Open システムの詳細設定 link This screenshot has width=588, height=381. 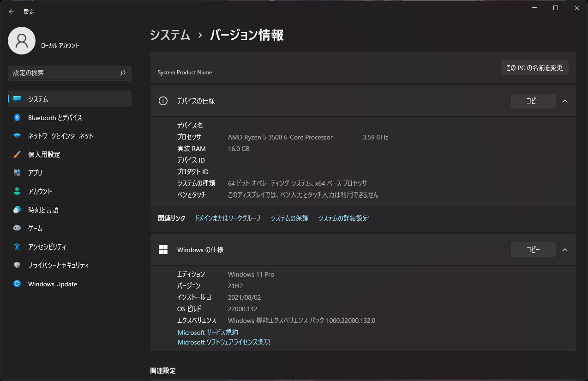[x=343, y=218]
